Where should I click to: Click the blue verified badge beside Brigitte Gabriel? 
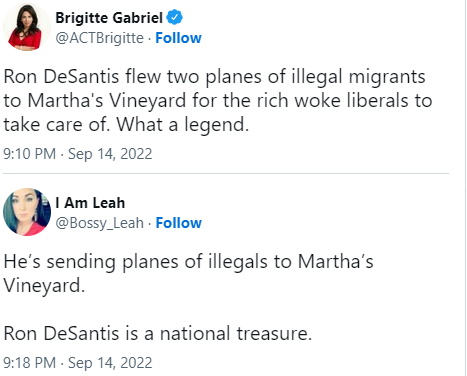[175, 18]
